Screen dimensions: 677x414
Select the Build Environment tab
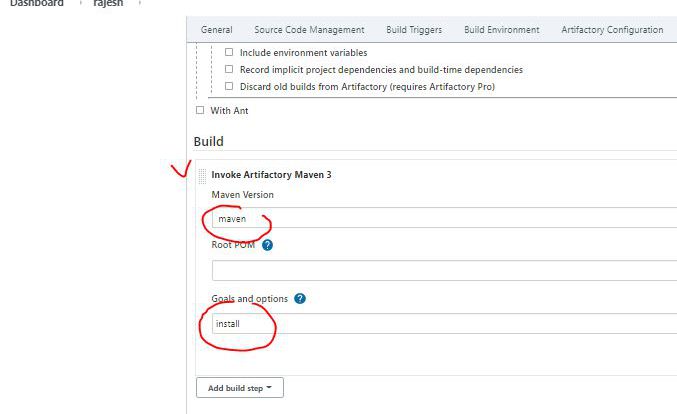[502, 30]
